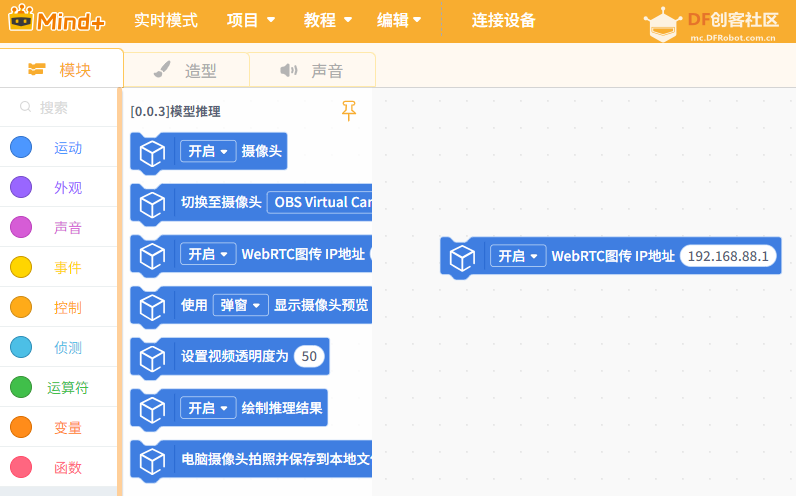Open the 教程 menu

point(328,20)
